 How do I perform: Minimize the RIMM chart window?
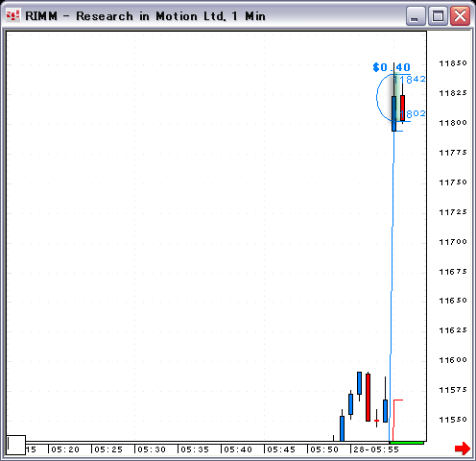(x=416, y=15)
